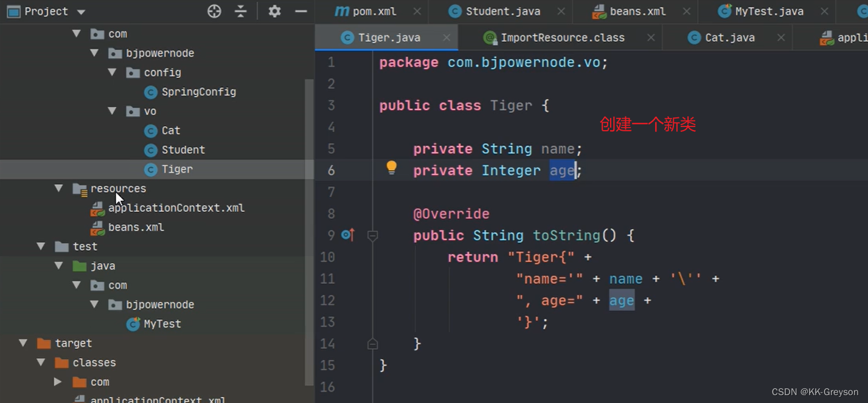Select the vo package folder
The image size is (868, 403).
point(142,111)
